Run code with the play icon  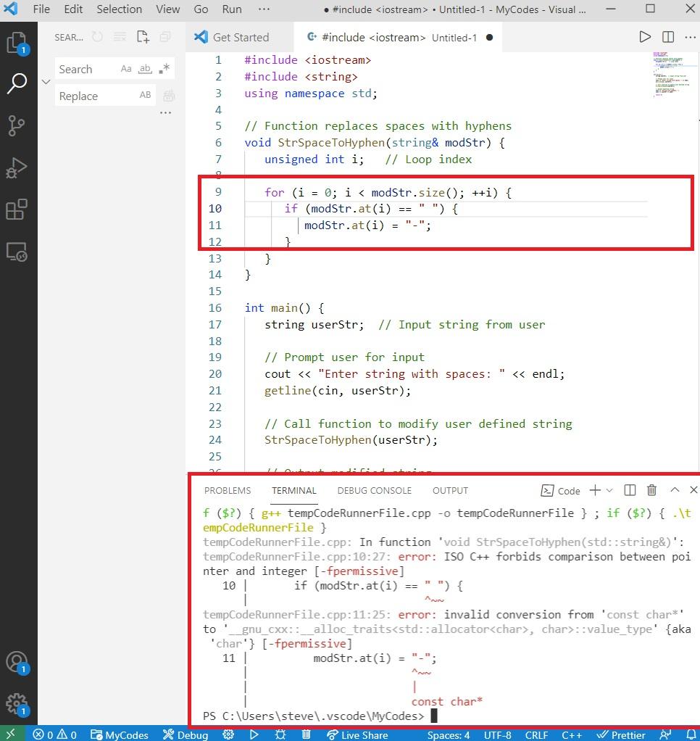tap(645, 37)
